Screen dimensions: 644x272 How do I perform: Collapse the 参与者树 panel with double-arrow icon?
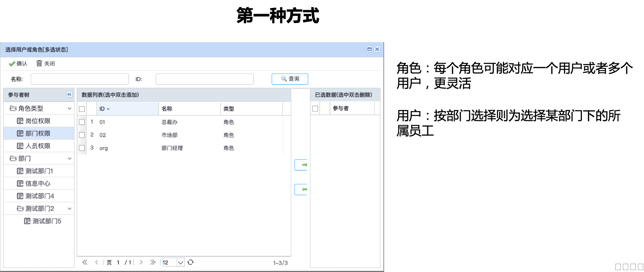pyautogui.click(x=69, y=95)
